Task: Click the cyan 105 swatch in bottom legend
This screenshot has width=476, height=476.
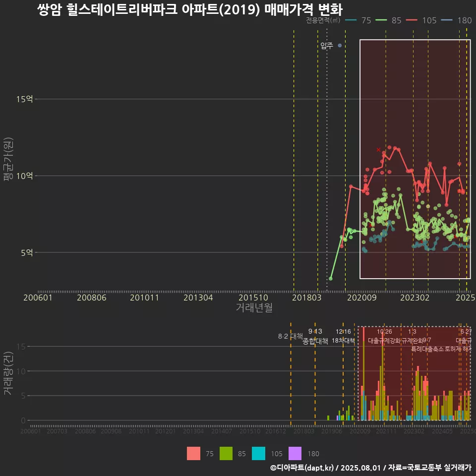Action: pyautogui.click(x=258, y=454)
